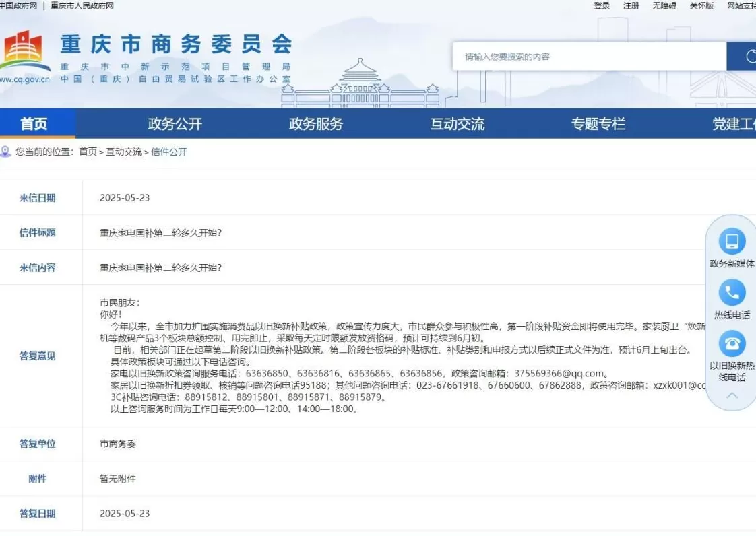The width and height of the screenshot is (756, 536).
Task: Open 专题专栏 in the main nav
Action: [598, 124]
